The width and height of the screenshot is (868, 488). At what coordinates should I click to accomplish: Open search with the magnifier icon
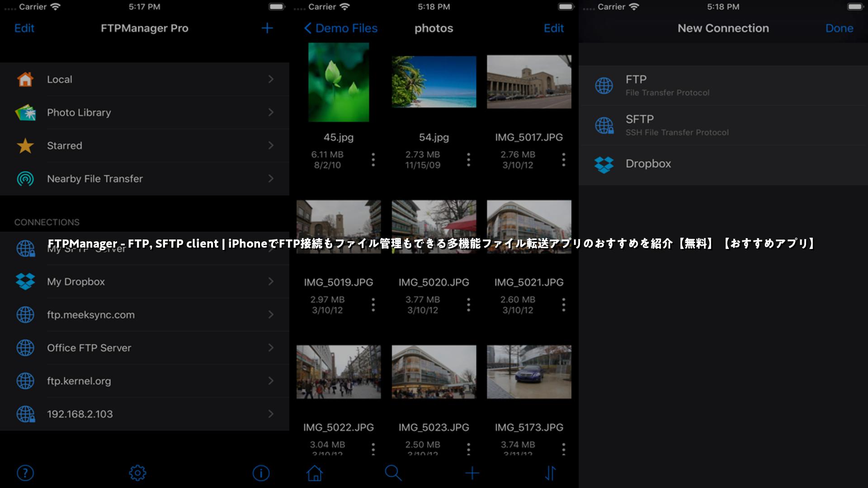click(x=393, y=473)
